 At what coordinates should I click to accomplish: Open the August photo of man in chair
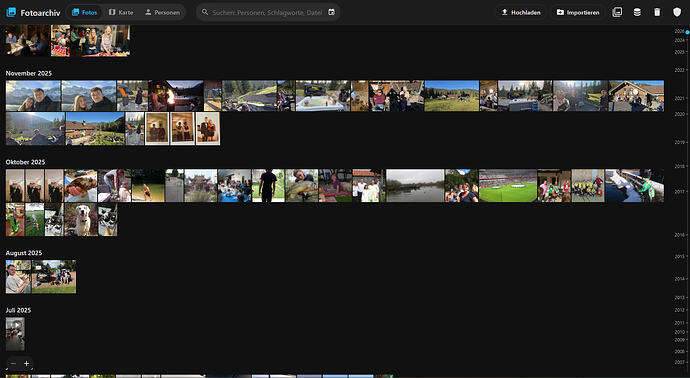(x=18, y=277)
